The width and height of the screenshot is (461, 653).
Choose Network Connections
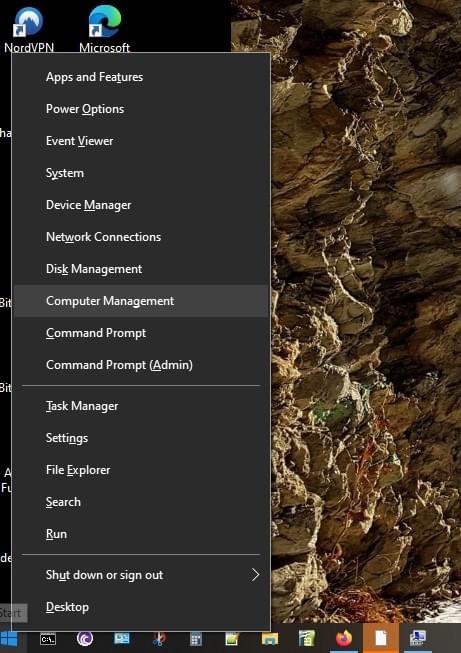tap(141, 237)
